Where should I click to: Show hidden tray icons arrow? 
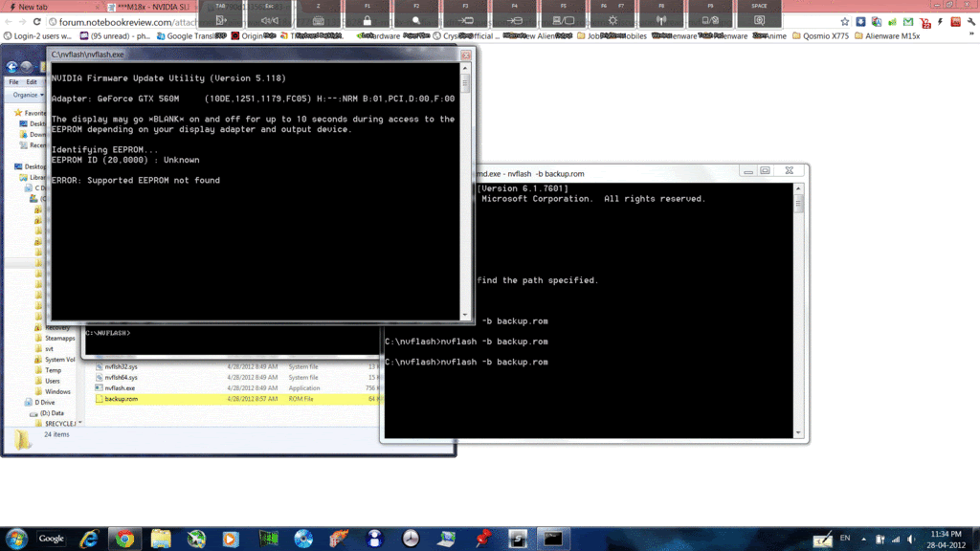(x=864, y=540)
